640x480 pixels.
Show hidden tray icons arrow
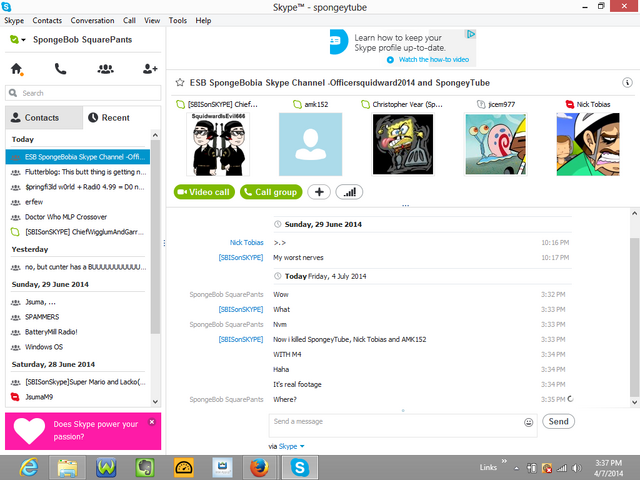coord(516,468)
